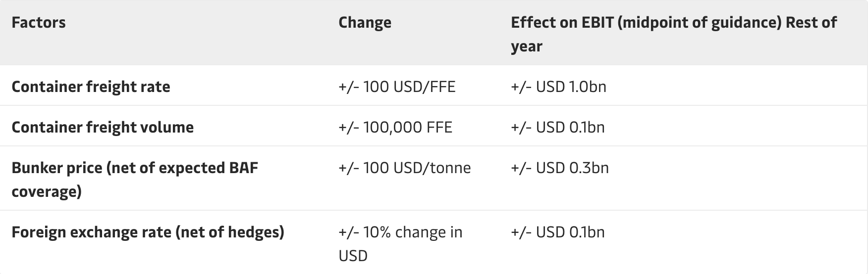Click the +/- USD 0.3bn value
This screenshot has height=274, width=868.
pyautogui.click(x=560, y=168)
